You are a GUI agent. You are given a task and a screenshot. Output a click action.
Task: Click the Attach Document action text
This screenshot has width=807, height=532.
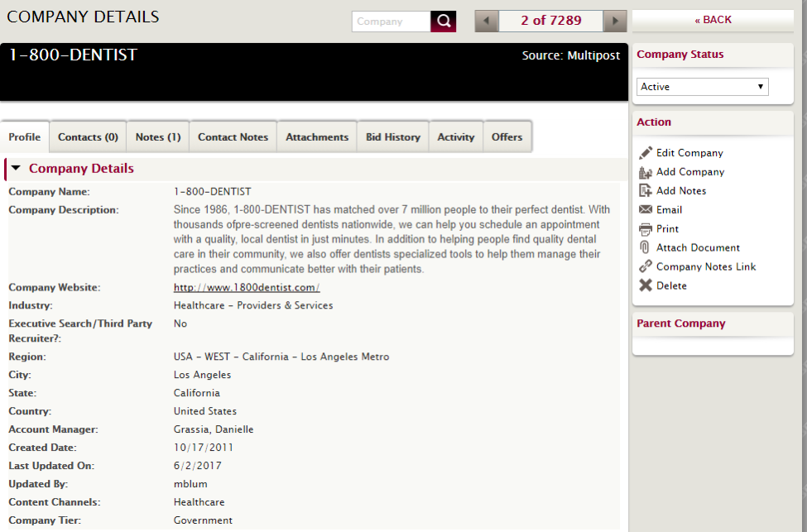pos(698,247)
